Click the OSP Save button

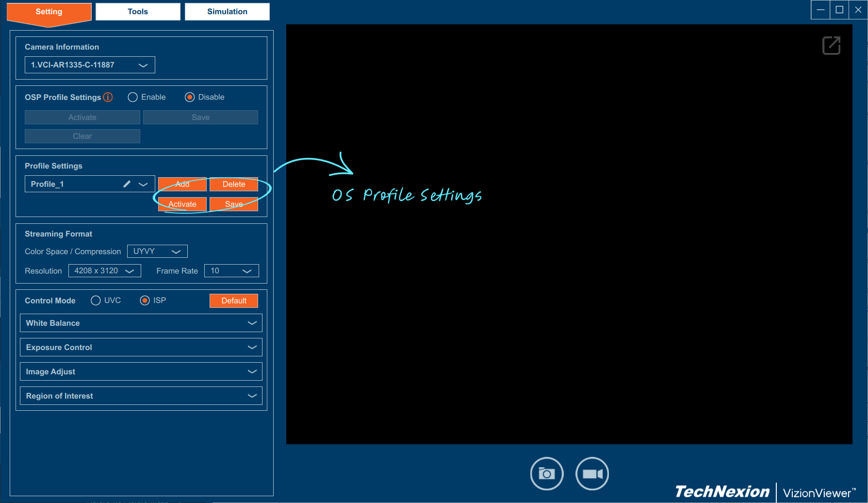pos(200,117)
